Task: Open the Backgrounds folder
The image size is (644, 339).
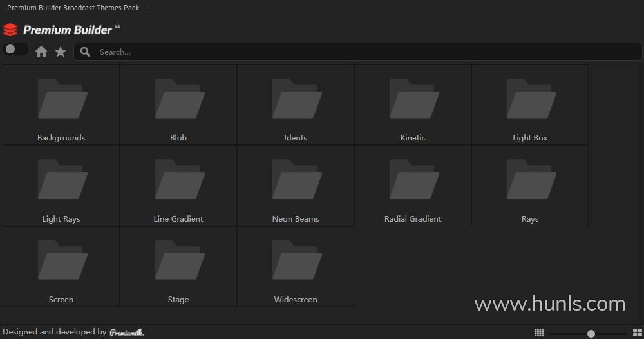Action: [61, 105]
